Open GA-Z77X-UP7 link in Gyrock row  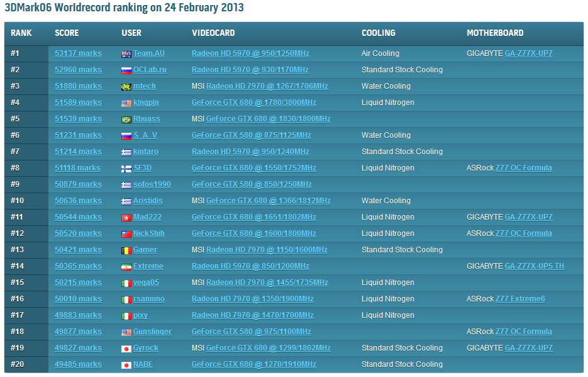pos(529,348)
